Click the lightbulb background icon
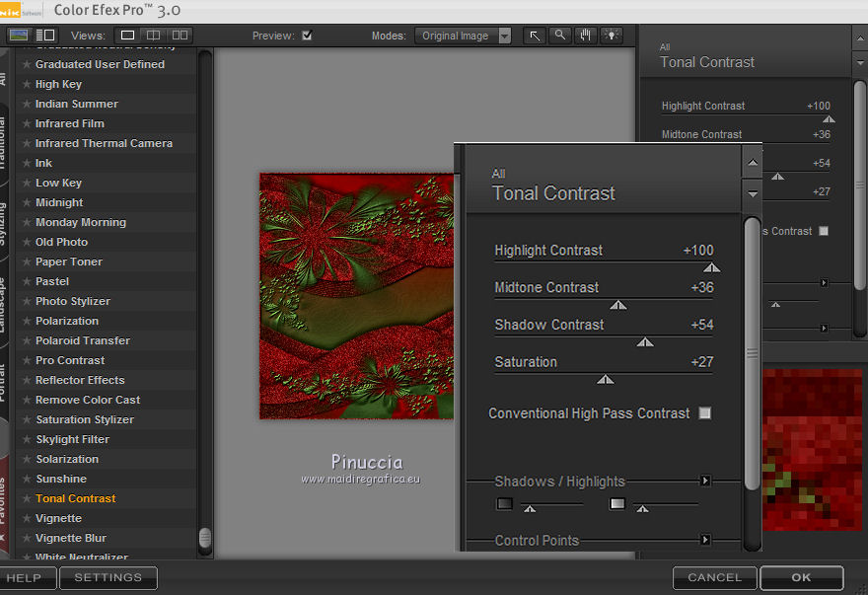868x595 pixels. tap(612, 36)
